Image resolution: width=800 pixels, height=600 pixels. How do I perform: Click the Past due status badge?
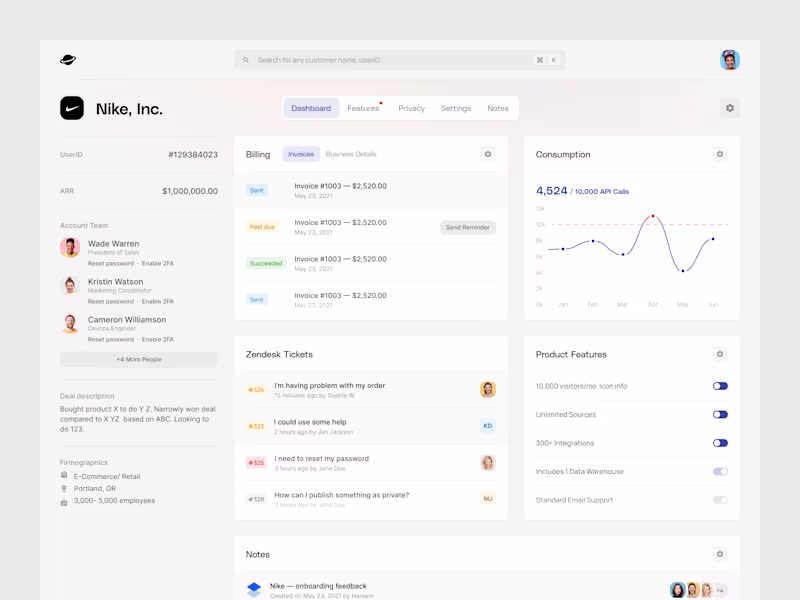(x=262, y=227)
